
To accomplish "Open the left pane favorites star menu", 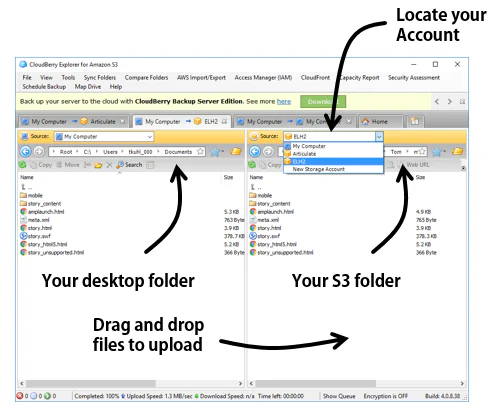I will point(217,152).
